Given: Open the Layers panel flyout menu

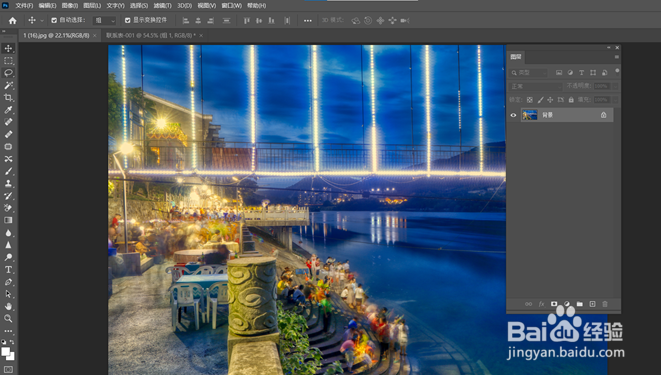Looking at the screenshot, I should click(617, 57).
